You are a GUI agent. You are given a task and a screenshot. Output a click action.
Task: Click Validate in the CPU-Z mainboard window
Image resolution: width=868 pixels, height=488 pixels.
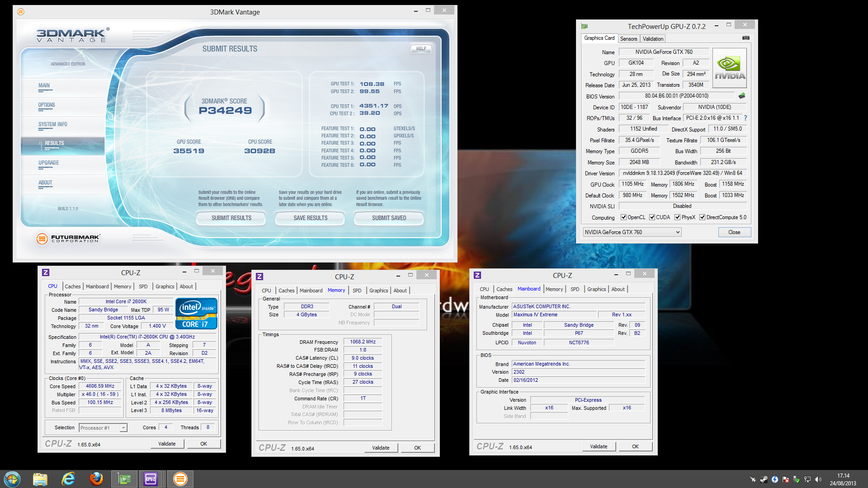pos(599,446)
